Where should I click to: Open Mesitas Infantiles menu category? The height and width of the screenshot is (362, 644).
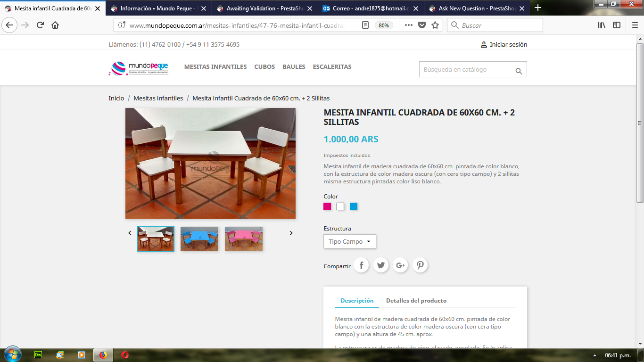(x=215, y=67)
